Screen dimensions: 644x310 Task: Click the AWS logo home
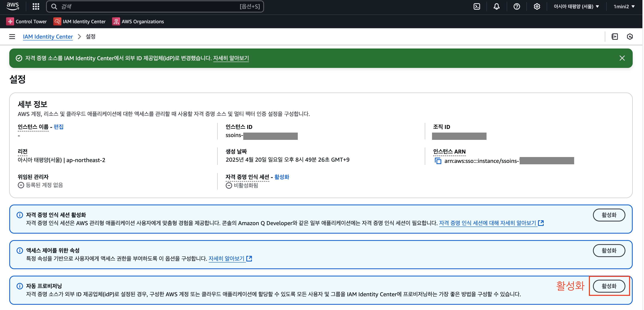click(x=13, y=6)
